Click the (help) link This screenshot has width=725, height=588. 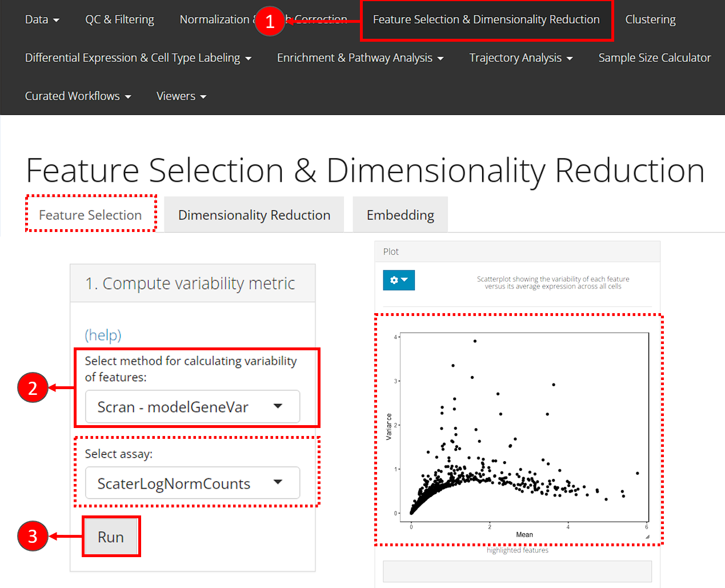tap(103, 335)
